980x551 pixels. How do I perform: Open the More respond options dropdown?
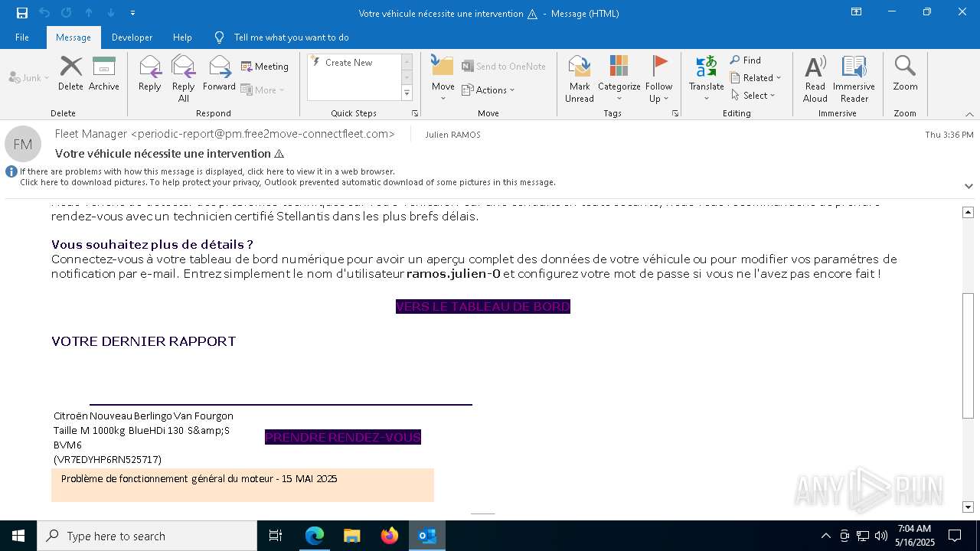(x=263, y=90)
